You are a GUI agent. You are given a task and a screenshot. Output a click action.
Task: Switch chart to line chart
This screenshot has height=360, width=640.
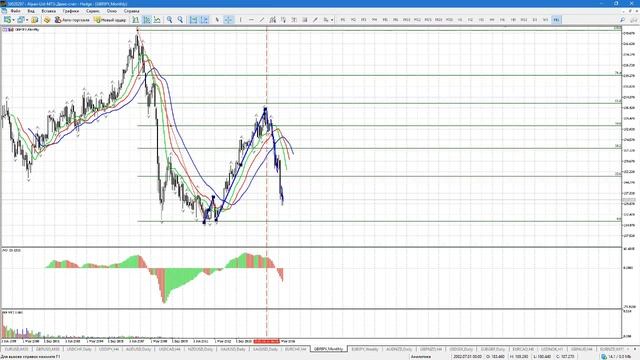[157, 20]
